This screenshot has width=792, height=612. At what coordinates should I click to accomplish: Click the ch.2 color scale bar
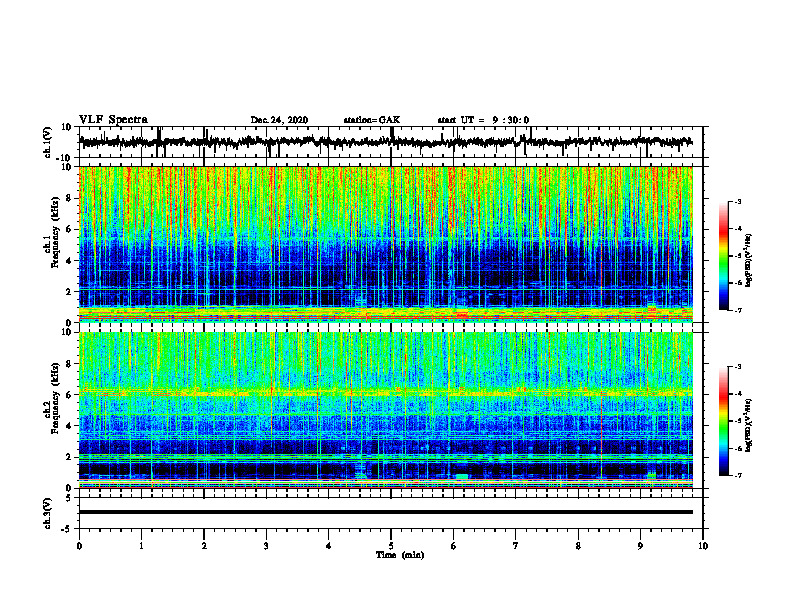point(723,421)
